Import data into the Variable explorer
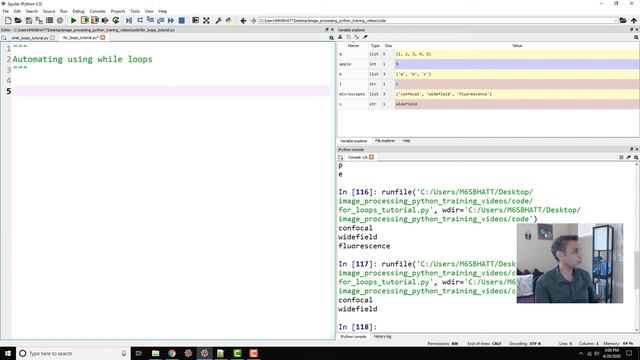Image resolution: width=640 pixels, height=360 pixels. click(340, 37)
